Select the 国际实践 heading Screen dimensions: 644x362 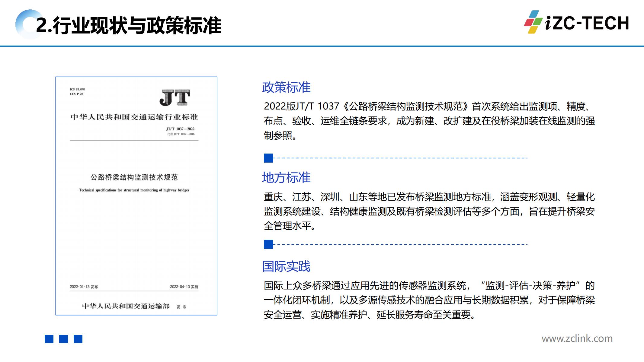pyautogui.click(x=286, y=266)
